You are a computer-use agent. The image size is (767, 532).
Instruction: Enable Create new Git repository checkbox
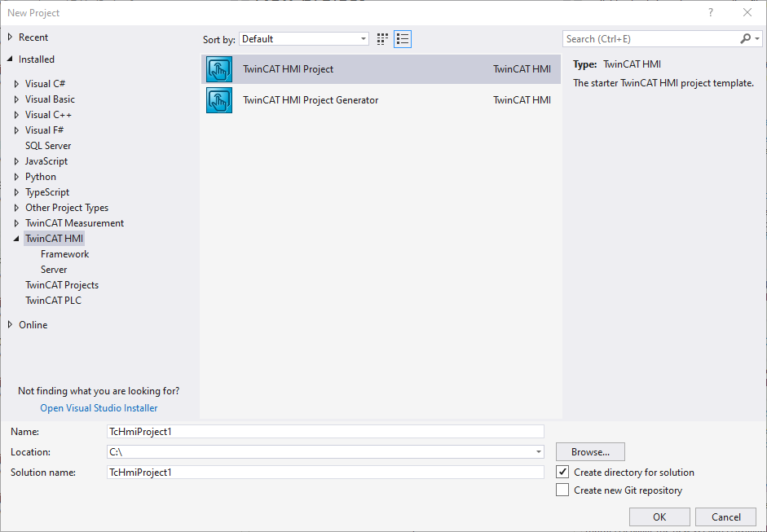coord(562,490)
